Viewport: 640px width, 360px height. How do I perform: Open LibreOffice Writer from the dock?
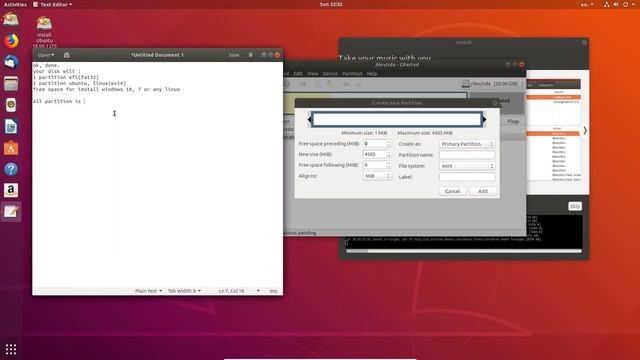pyautogui.click(x=11, y=127)
